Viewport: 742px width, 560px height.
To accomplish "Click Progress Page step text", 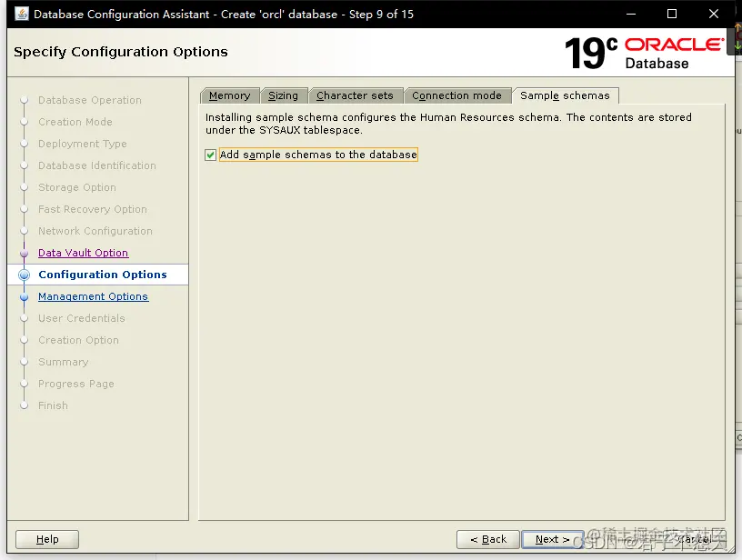I will (76, 384).
